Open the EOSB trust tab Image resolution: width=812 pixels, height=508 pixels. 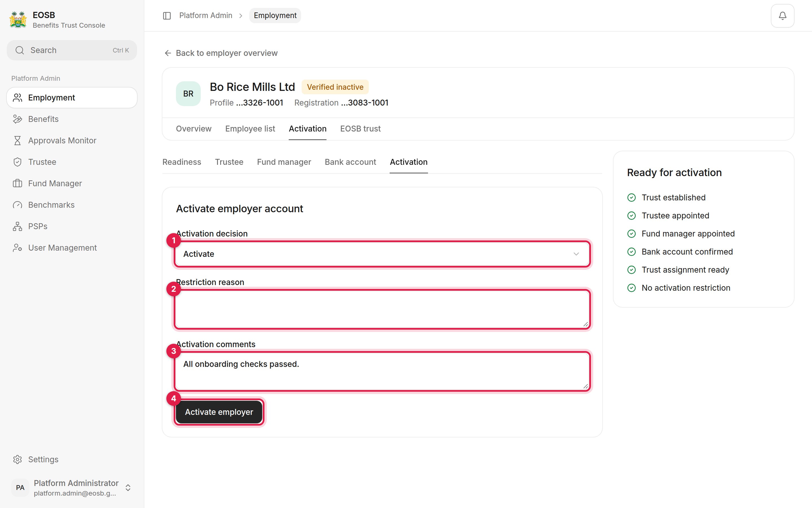click(360, 129)
